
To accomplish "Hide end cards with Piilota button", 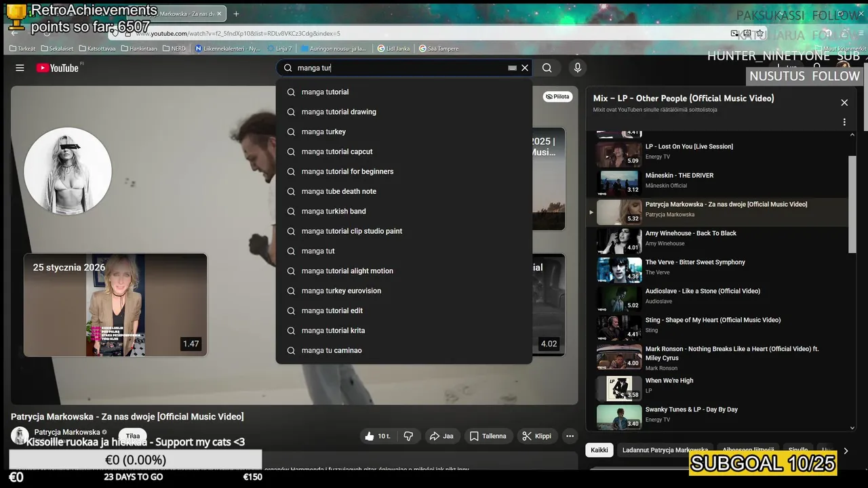I will (557, 97).
